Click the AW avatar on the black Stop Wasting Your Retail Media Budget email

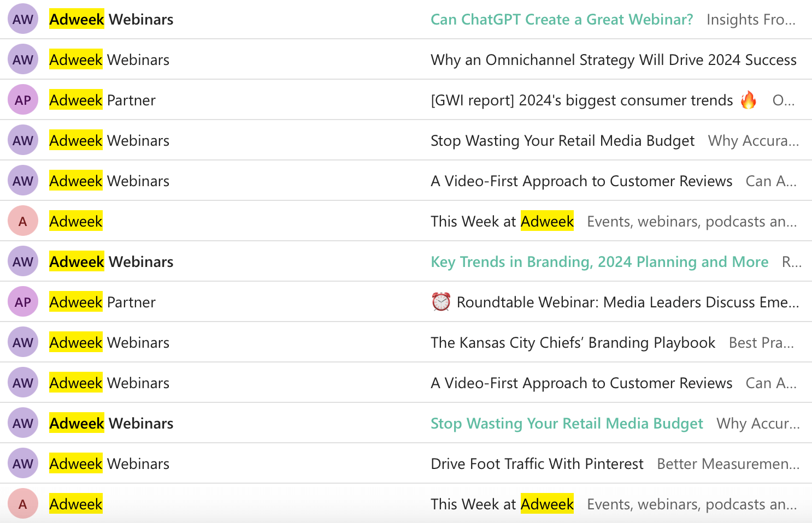(x=23, y=140)
